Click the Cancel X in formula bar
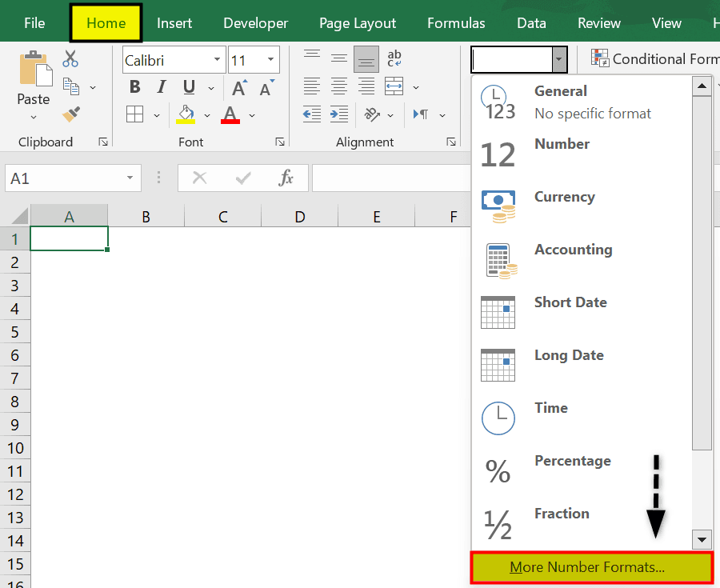720x588 pixels. pos(200,178)
